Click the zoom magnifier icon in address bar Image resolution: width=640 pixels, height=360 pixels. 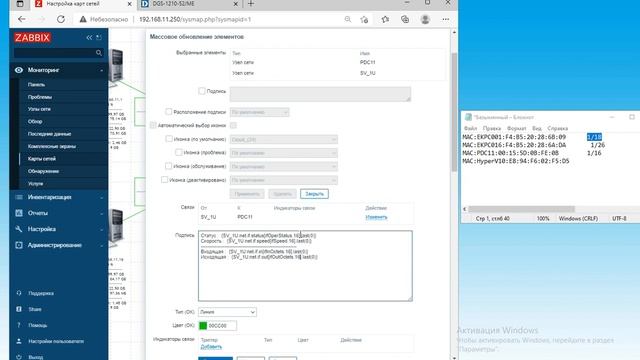coord(348,19)
